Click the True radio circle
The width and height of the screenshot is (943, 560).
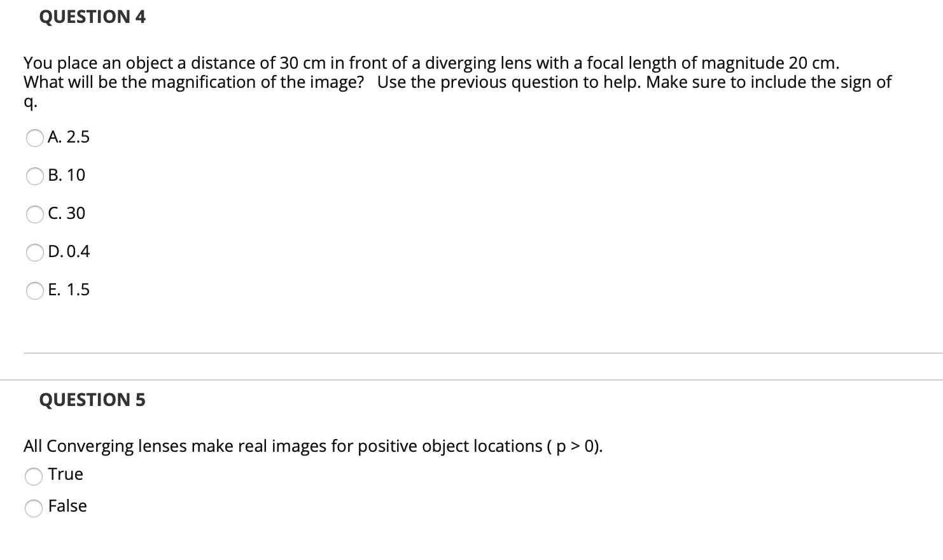coord(34,475)
